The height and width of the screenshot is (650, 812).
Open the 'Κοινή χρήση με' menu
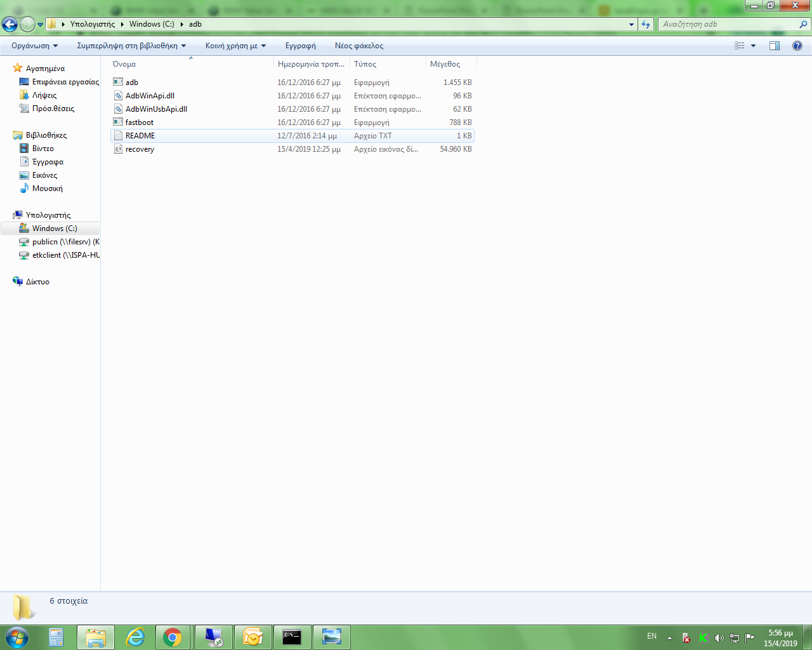pyautogui.click(x=235, y=46)
